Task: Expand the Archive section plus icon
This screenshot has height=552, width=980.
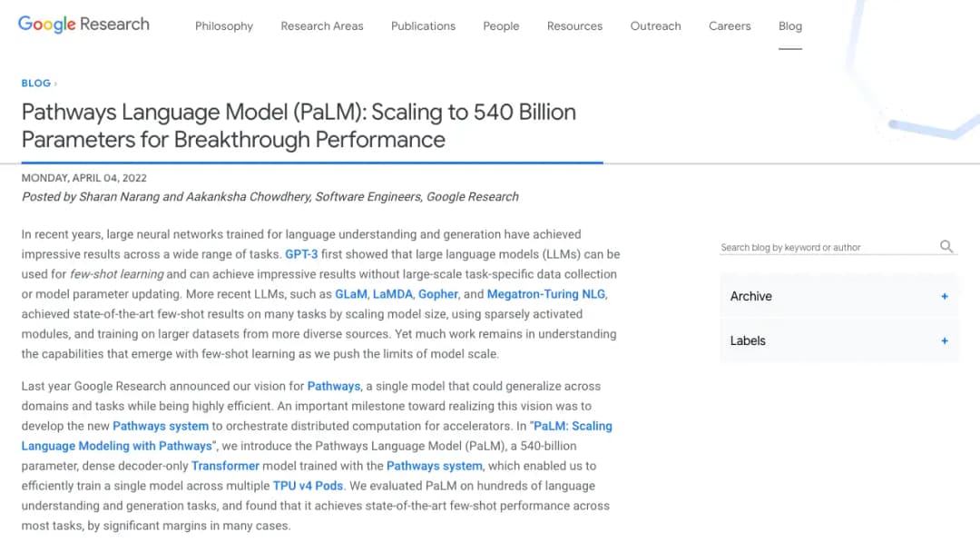Action: tap(945, 296)
